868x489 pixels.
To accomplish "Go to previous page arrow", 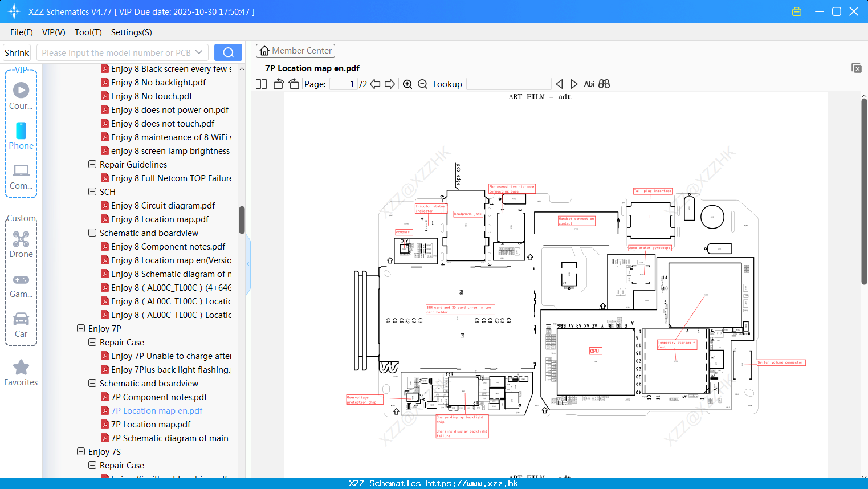I will [x=375, y=84].
